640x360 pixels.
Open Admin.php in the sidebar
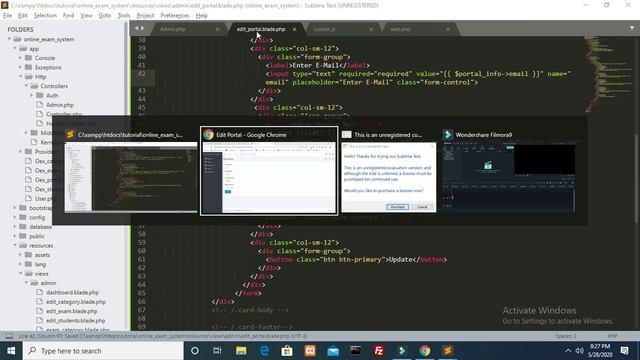[x=60, y=105]
